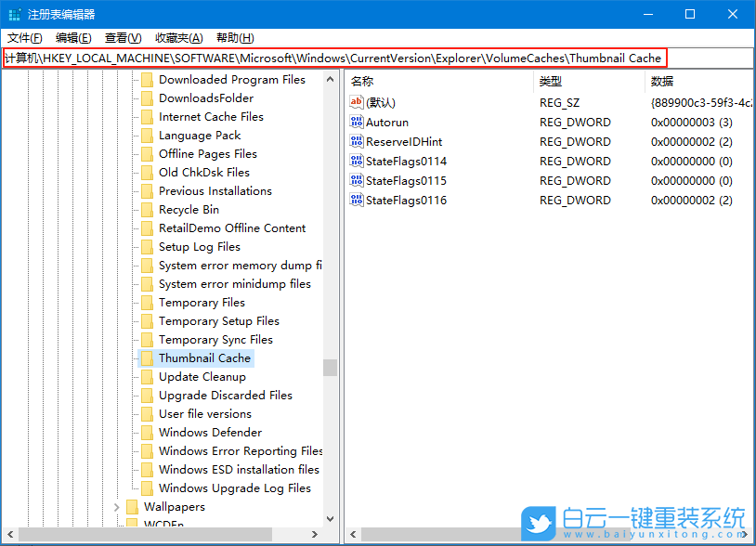This screenshot has width=756, height=546.
Task: Click the StateFlags0116 value icon
Action: (x=357, y=200)
